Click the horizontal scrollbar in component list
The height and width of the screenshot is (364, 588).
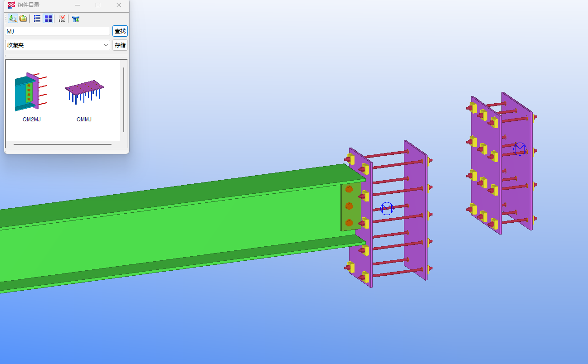[63, 144]
